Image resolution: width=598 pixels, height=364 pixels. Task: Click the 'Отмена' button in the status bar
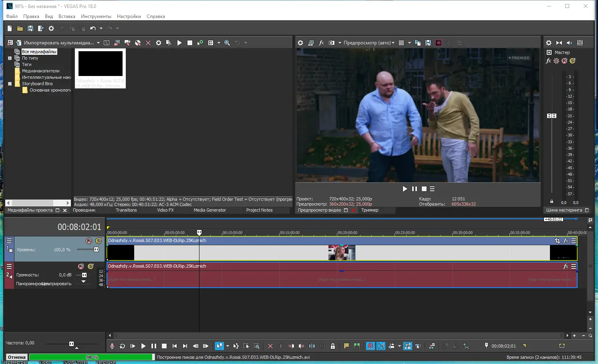tap(17, 357)
